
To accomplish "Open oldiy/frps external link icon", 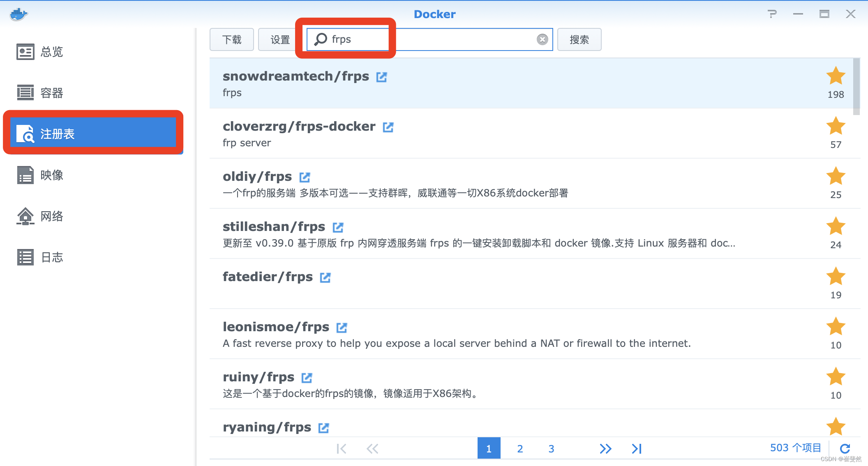I will (x=305, y=177).
